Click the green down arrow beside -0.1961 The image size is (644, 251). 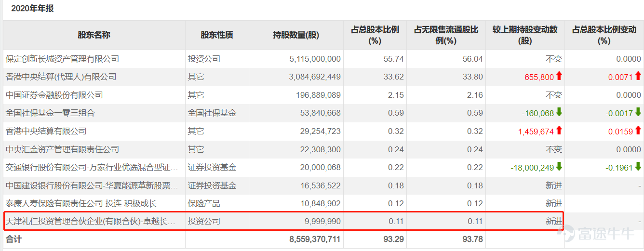pyautogui.click(x=638, y=167)
